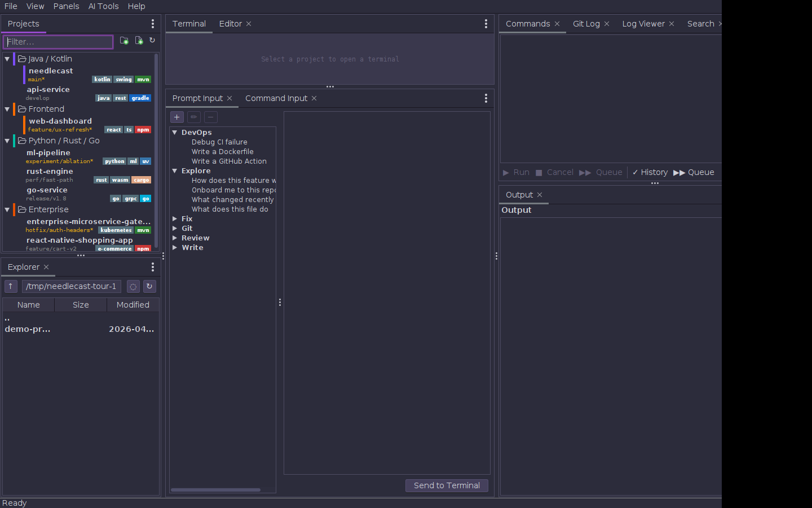Click the Send to Terminal button
Screen dimensions: 812x508
coord(447,485)
